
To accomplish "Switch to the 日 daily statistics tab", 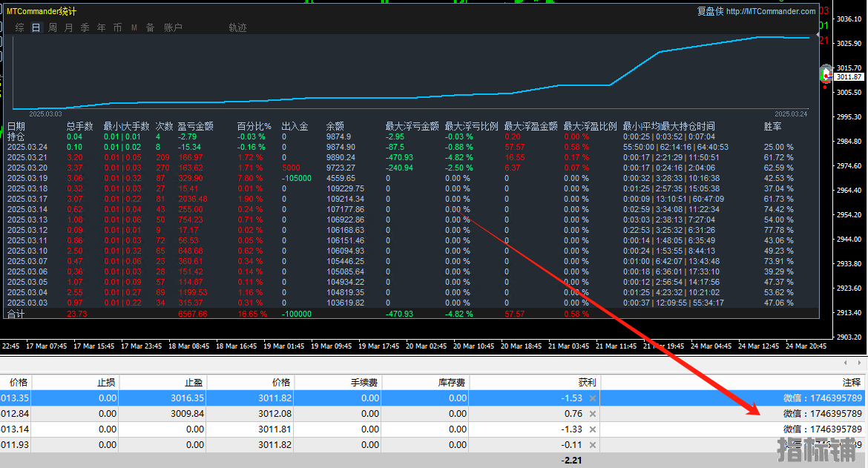I will [x=36, y=27].
